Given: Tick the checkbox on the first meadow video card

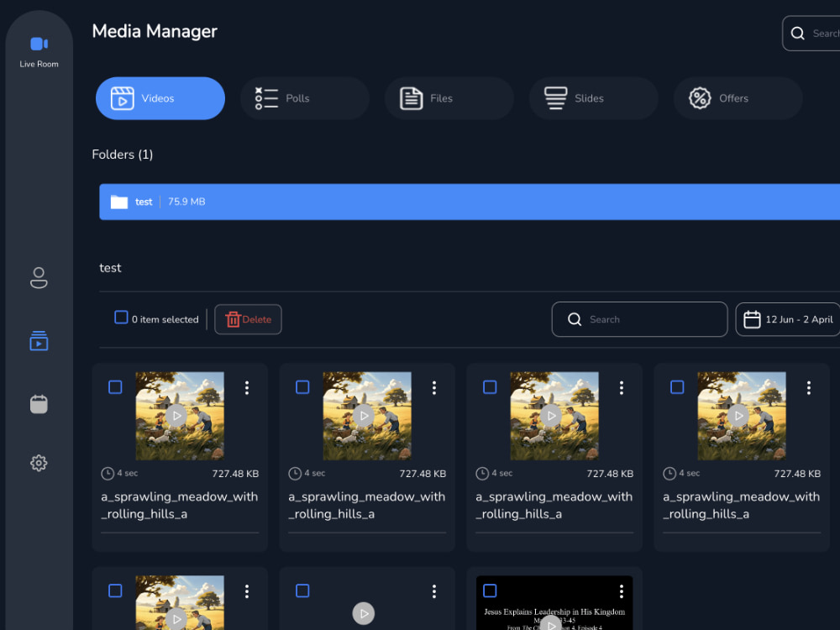Looking at the screenshot, I should tap(115, 386).
